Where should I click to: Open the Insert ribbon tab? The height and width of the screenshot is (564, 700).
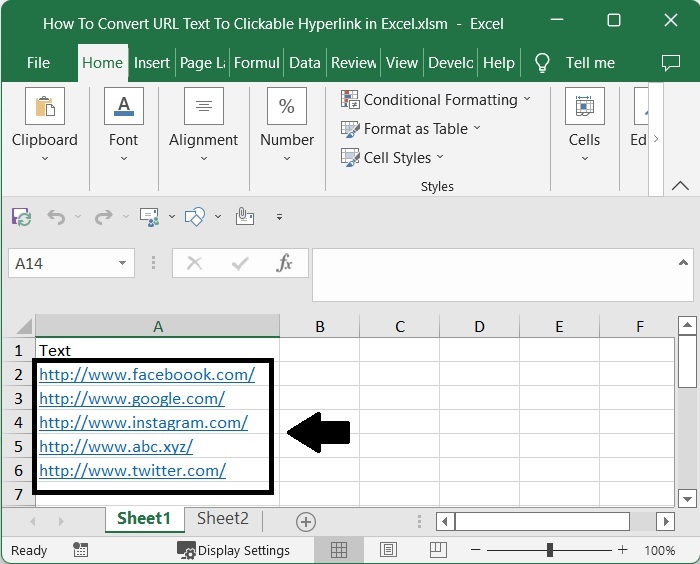point(152,62)
